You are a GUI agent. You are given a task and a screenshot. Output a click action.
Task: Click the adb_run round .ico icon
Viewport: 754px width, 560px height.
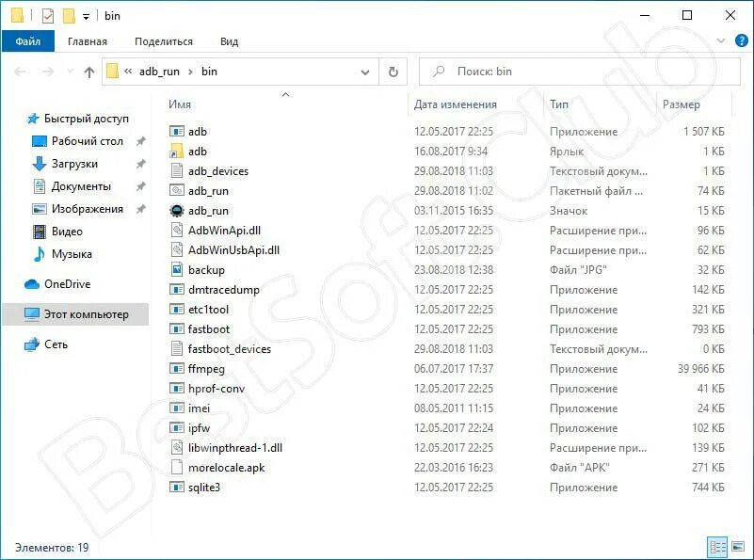[177, 210]
